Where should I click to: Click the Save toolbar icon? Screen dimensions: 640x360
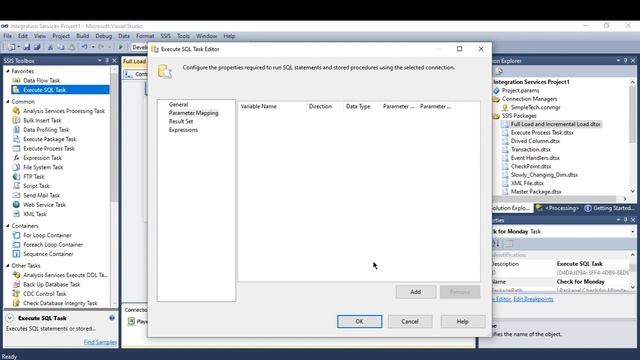(x=27, y=47)
